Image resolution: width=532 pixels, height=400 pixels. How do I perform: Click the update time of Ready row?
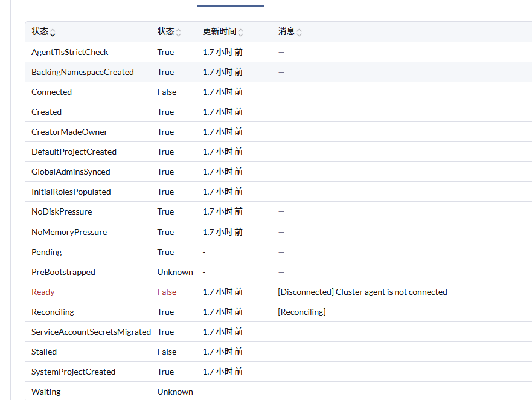[x=223, y=292]
